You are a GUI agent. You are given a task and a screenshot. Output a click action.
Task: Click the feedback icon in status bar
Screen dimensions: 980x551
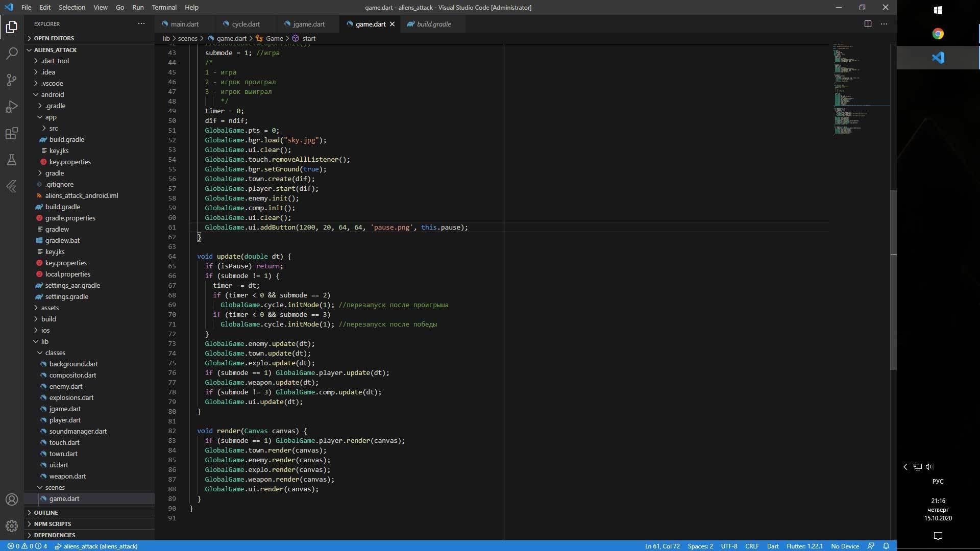871,546
